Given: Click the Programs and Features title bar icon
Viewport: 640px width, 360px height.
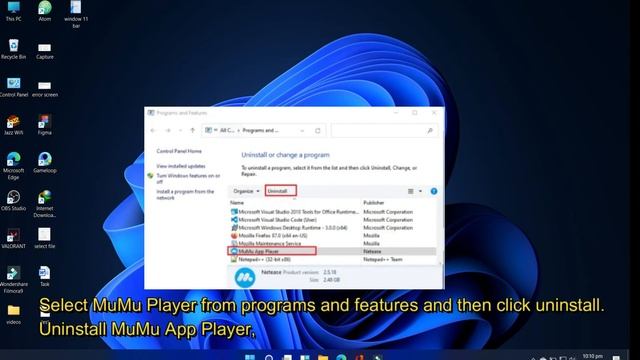Looking at the screenshot, I should pos(151,113).
